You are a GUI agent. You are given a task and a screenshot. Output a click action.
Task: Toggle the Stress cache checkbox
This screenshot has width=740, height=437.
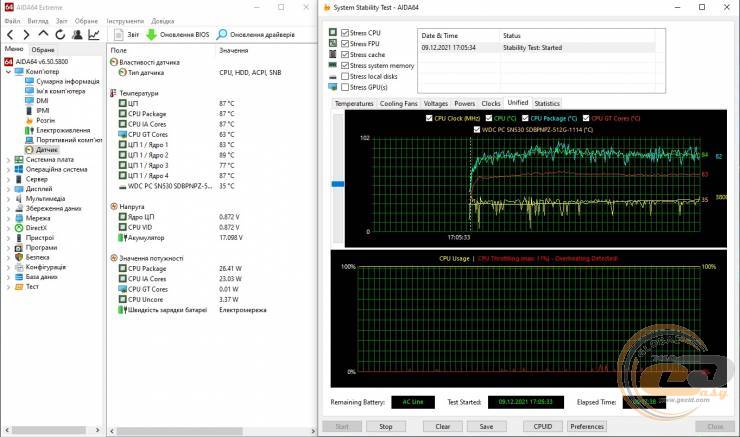coord(345,54)
